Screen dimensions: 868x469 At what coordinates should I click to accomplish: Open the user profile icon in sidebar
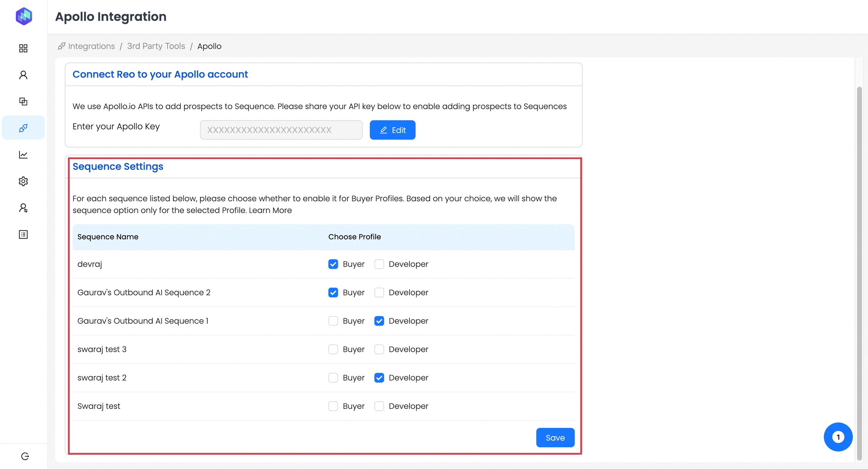pos(23,75)
